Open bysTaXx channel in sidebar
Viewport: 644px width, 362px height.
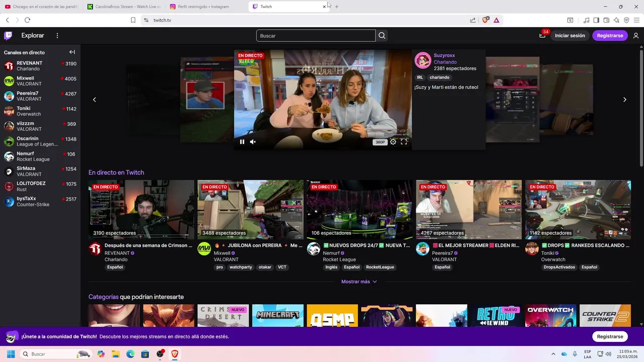click(40, 202)
